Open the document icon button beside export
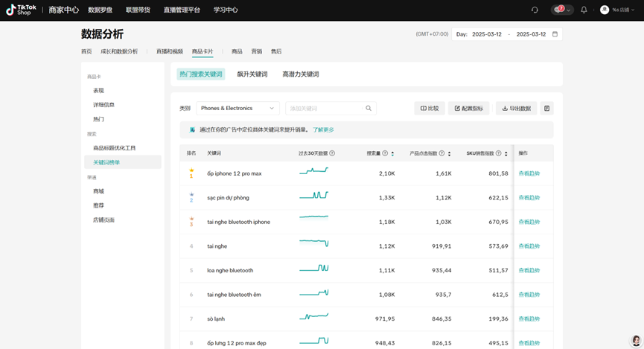644x349 pixels. [546, 109]
